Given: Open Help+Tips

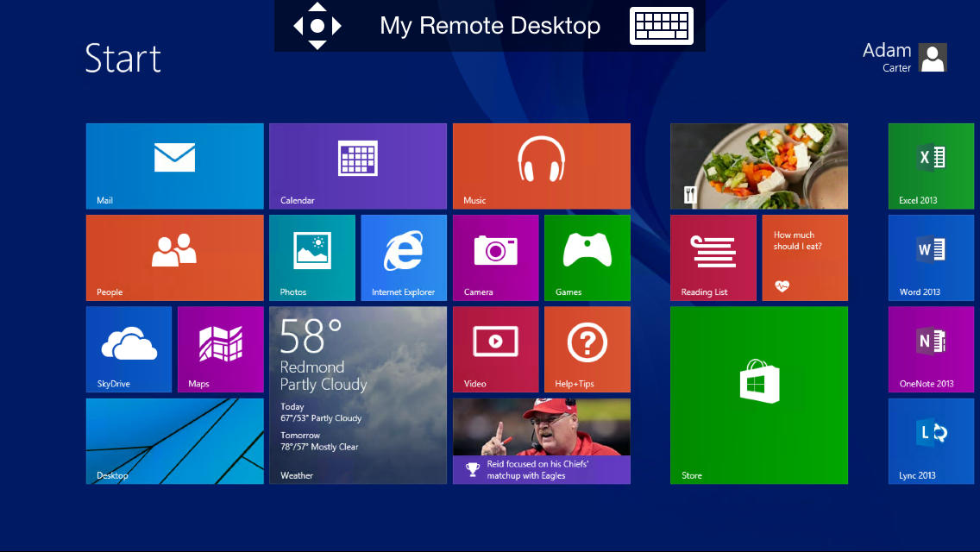Looking at the screenshot, I should [x=587, y=349].
